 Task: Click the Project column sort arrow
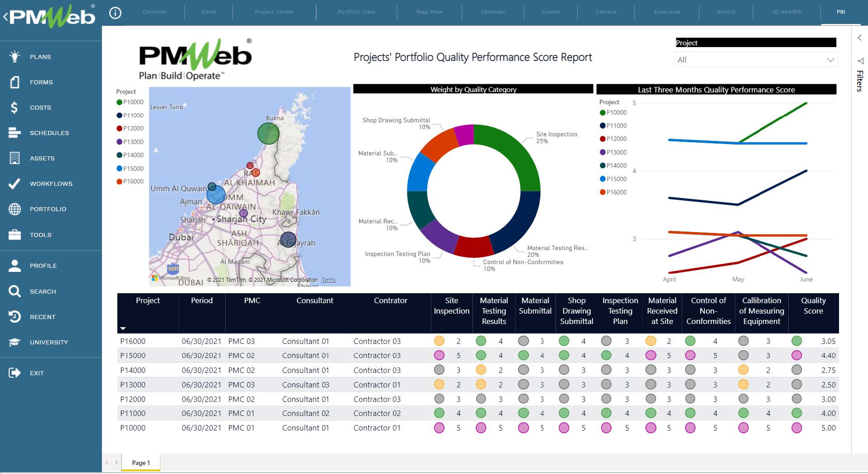pos(123,328)
